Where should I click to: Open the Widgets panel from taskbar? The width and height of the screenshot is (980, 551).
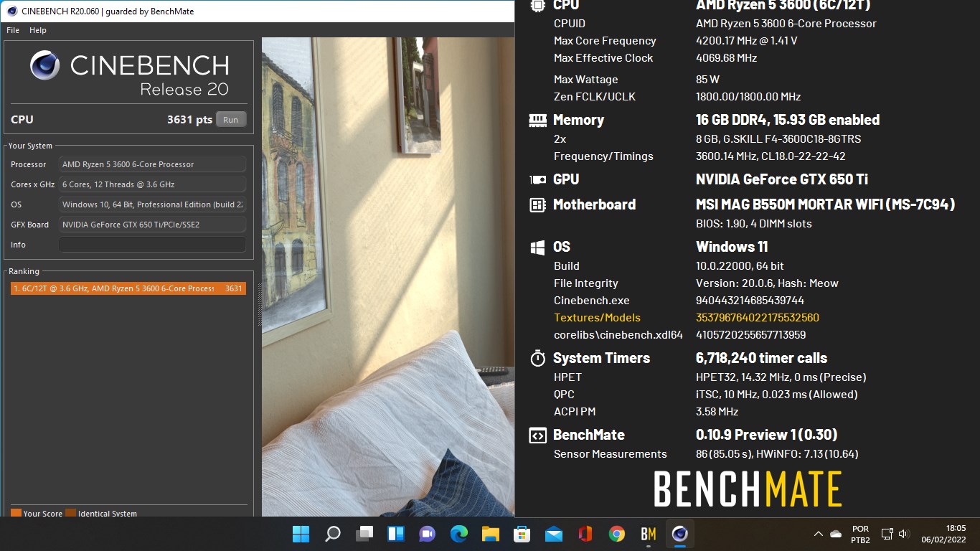tap(396, 534)
